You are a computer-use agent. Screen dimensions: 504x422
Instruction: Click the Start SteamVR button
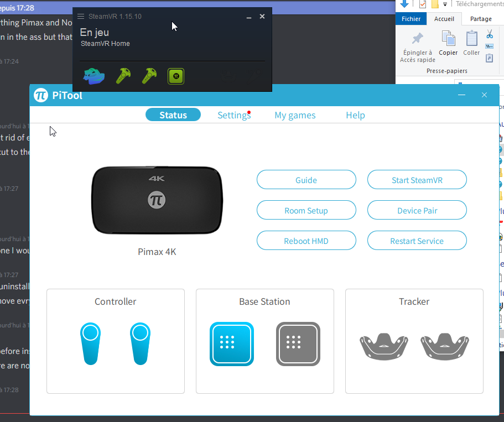coord(417,180)
